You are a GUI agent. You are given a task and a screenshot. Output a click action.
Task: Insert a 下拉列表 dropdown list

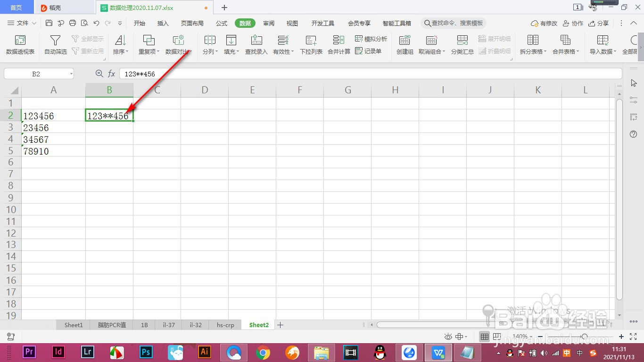[x=311, y=45]
